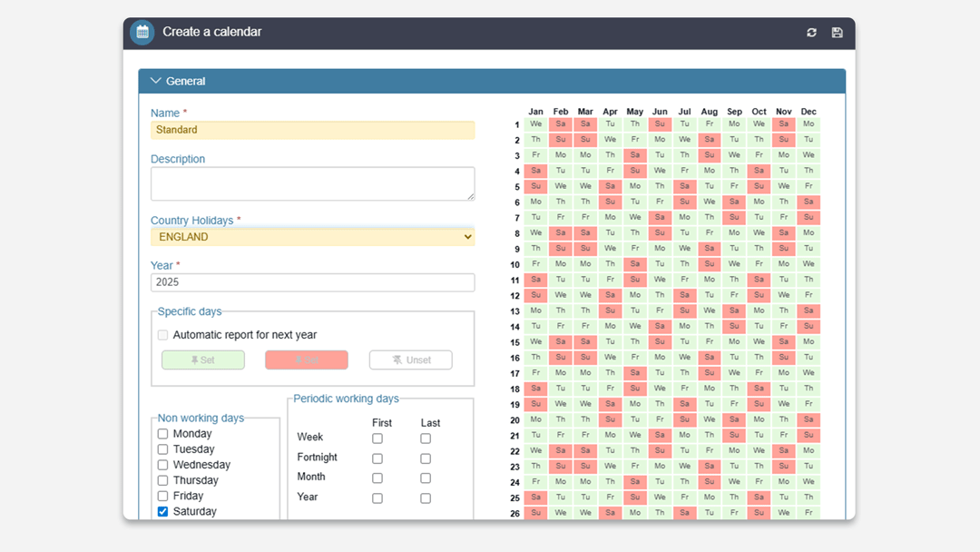980x552 pixels.
Task: Enable Automatic report for next year
Action: (x=163, y=335)
